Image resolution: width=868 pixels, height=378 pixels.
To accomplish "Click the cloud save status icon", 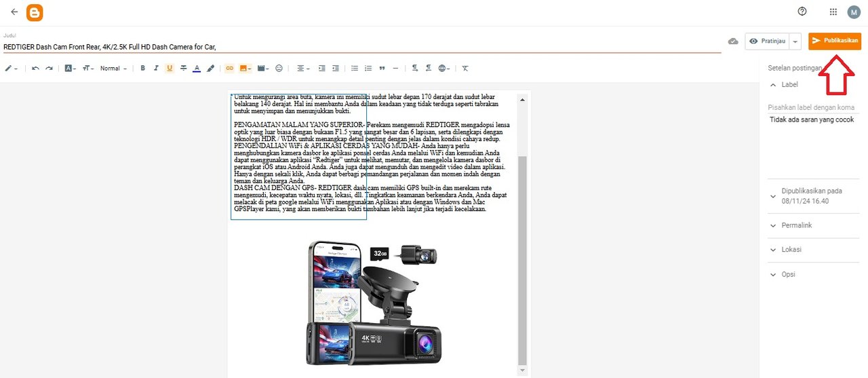I will [733, 41].
